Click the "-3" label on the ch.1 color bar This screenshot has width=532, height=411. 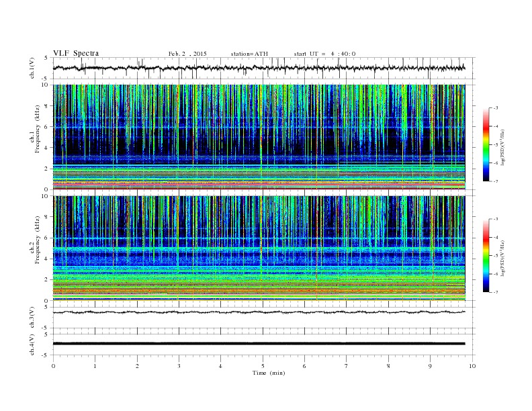point(495,108)
